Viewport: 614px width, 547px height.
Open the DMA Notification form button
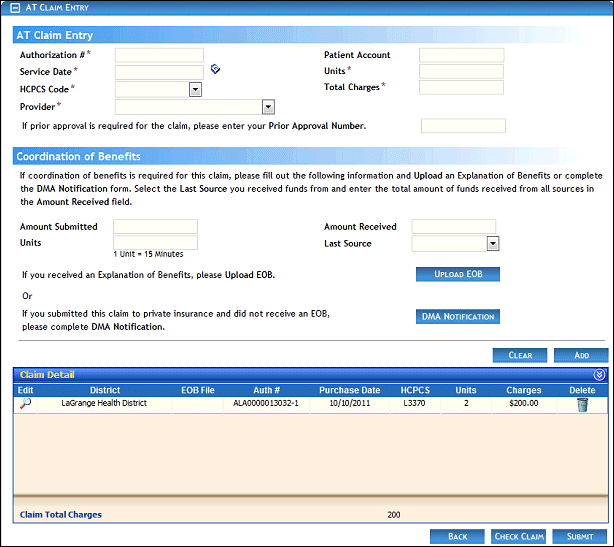pos(457,317)
